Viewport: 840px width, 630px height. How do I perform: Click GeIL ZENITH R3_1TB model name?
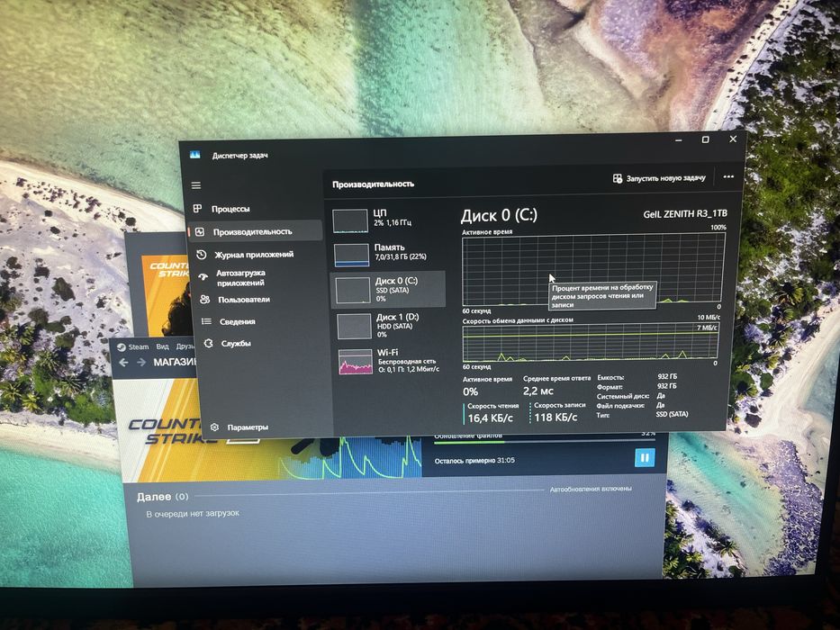tap(685, 214)
